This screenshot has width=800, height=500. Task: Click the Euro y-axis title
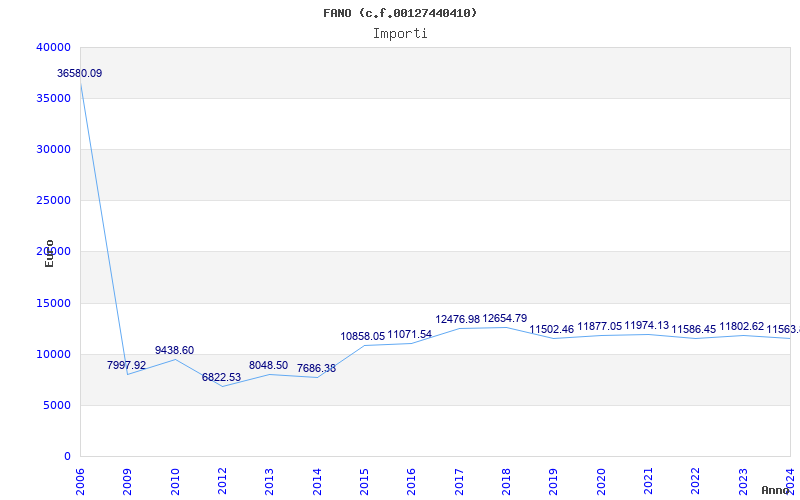[49, 254]
